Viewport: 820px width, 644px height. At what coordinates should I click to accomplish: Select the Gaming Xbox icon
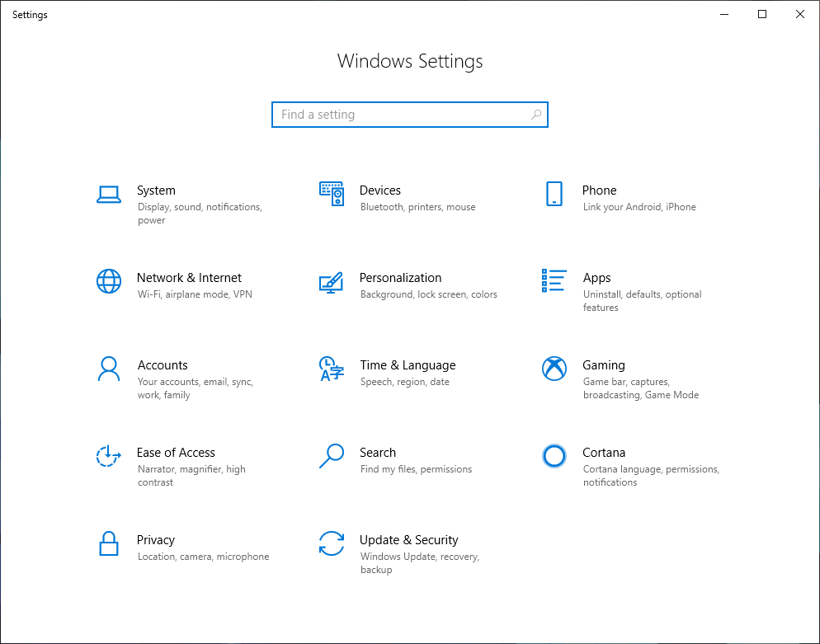coord(554,369)
